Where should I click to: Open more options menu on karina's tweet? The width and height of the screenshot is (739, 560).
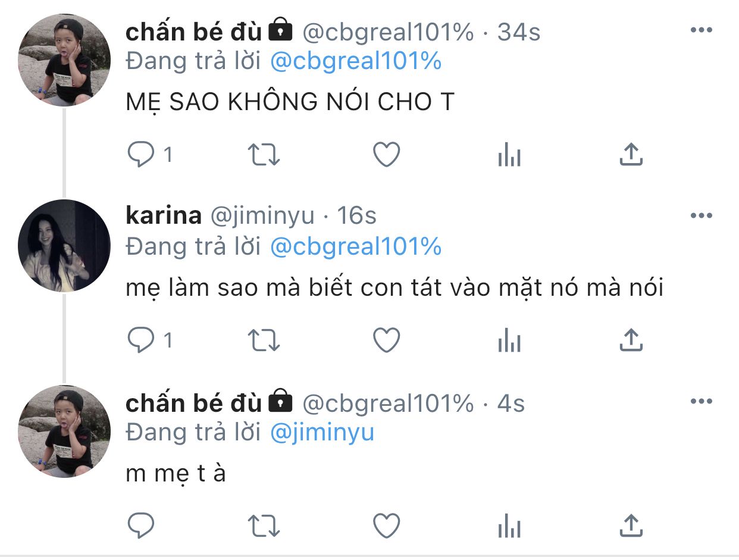click(x=701, y=216)
